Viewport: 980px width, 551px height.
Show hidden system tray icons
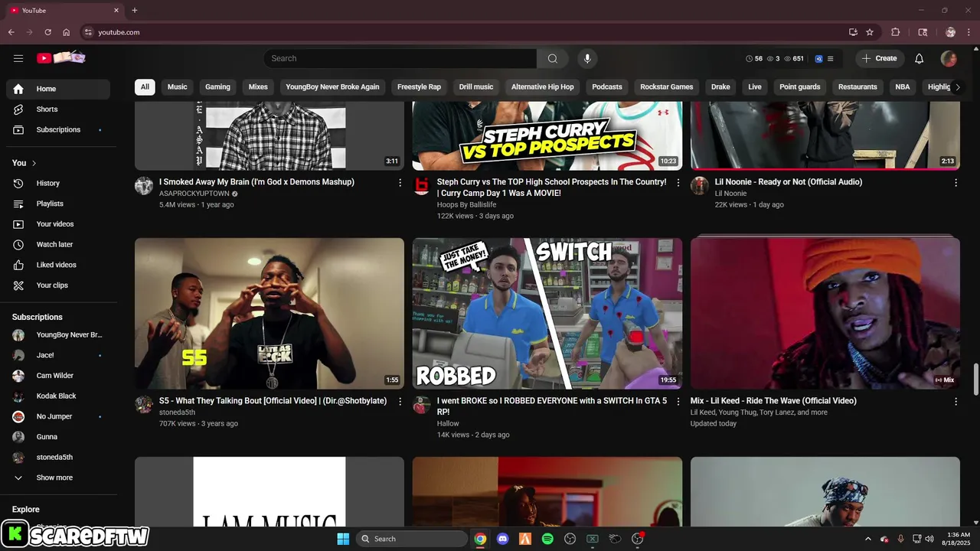[x=867, y=539]
